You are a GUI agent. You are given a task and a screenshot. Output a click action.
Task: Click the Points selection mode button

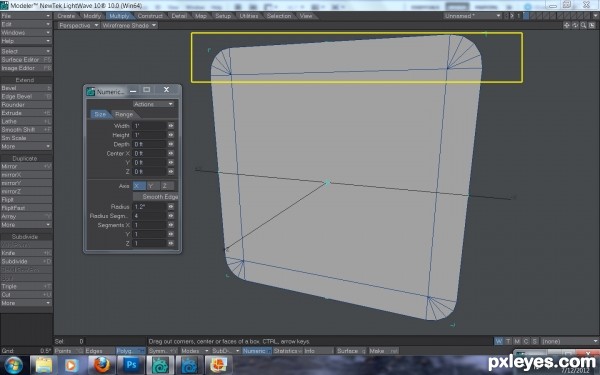[68, 351]
